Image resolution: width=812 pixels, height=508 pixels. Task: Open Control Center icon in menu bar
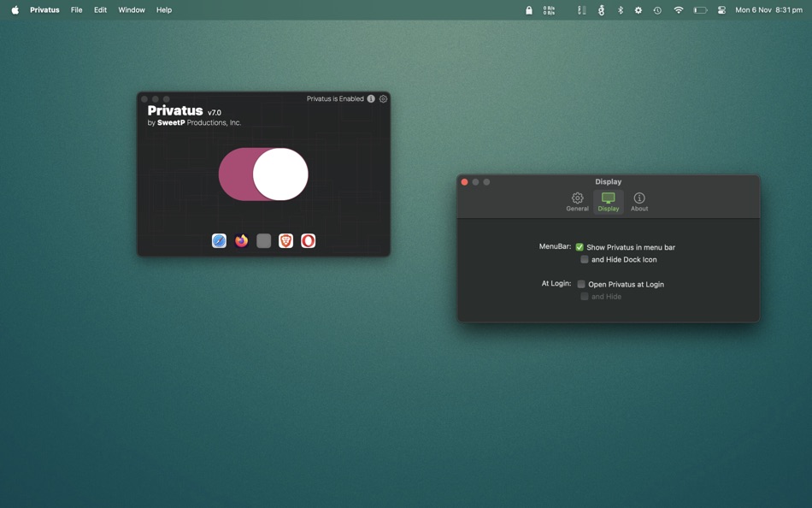721,10
